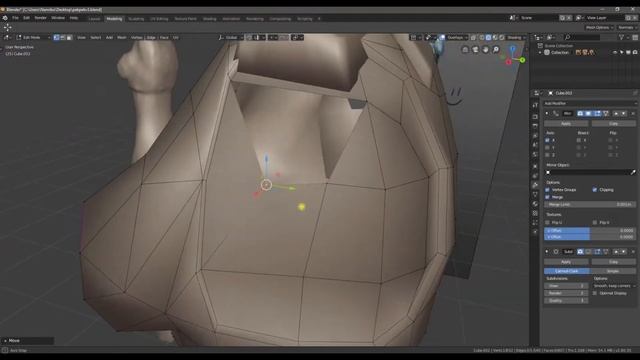Enable the Optimal Display checkbox
The height and width of the screenshot is (360, 640).
595,293
